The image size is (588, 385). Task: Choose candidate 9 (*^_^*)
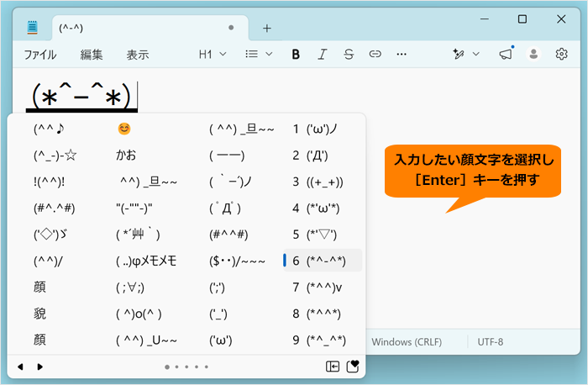pyautogui.click(x=323, y=340)
